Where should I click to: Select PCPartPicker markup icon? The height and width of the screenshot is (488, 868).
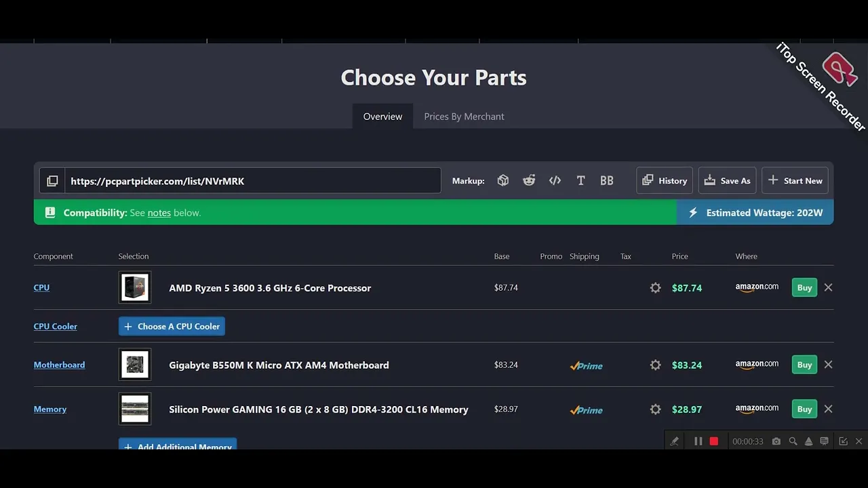click(x=502, y=181)
